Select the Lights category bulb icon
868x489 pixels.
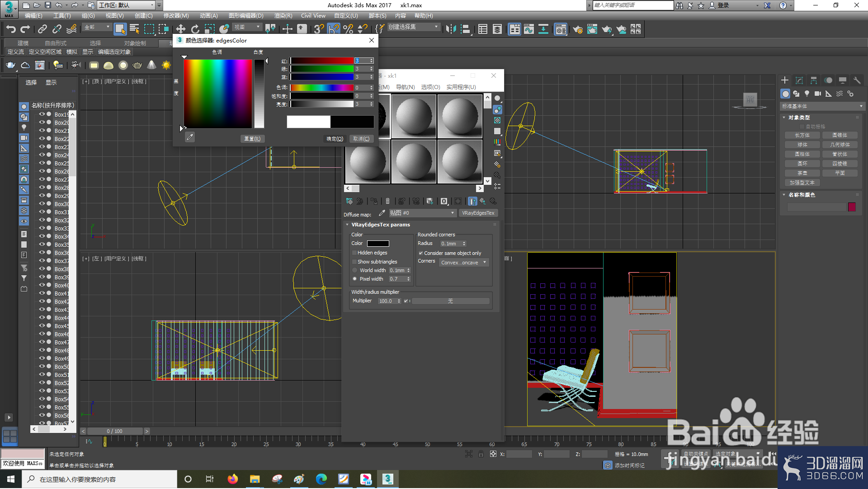807,94
